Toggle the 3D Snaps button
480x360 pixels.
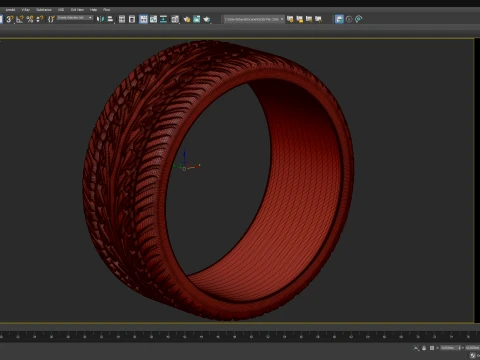click(x=10, y=19)
